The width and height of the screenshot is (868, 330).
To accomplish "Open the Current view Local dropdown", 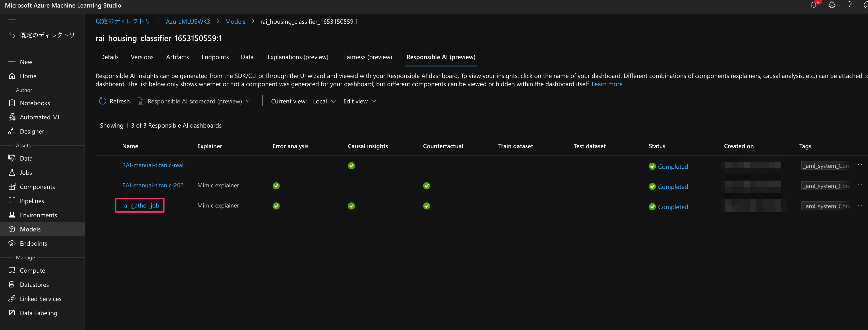I will pyautogui.click(x=324, y=101).
